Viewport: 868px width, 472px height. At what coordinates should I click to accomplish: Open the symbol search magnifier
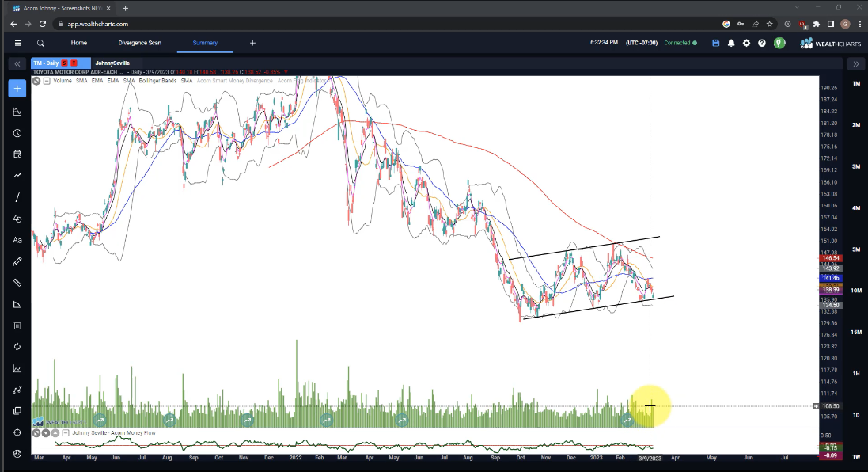pyautogui.click(x=40, y=44)
